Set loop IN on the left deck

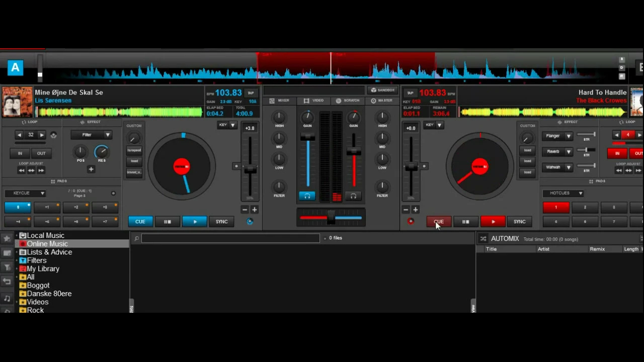(20, 153)
